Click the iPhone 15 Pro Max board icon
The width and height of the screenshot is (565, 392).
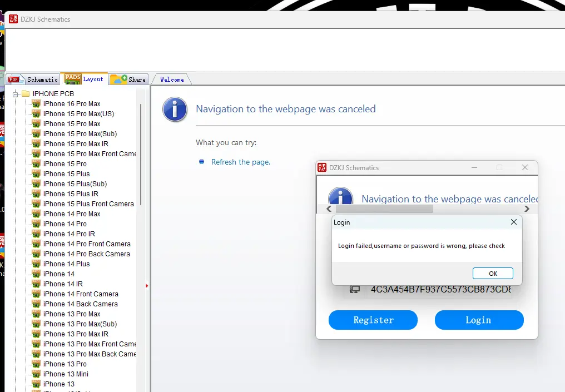[36, 124]
